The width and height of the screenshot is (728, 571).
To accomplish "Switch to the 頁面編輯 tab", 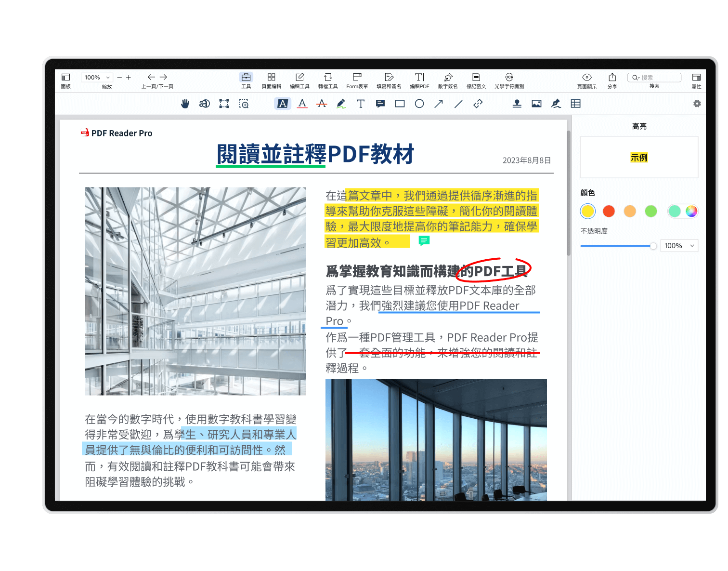I will [x=271, y=80].
